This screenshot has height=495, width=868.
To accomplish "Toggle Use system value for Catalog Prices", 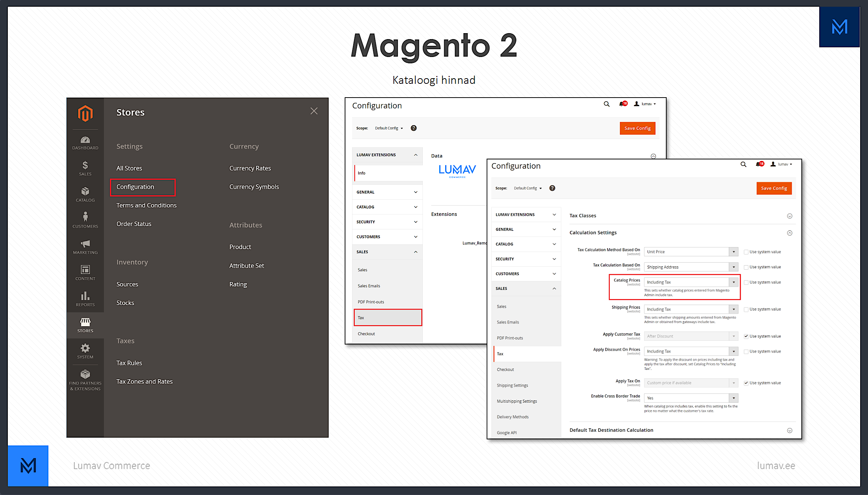I will pyautogui.click(x=746, y=283).
